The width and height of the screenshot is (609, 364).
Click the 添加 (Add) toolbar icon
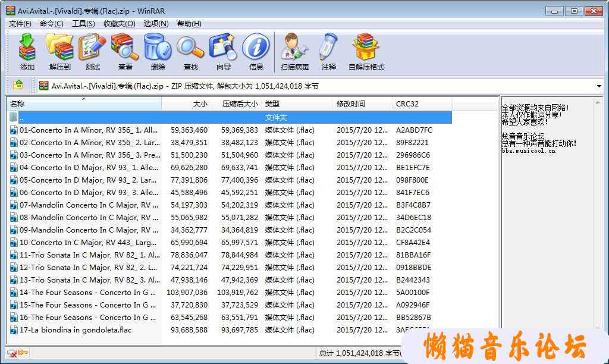[x=27, y=52]
